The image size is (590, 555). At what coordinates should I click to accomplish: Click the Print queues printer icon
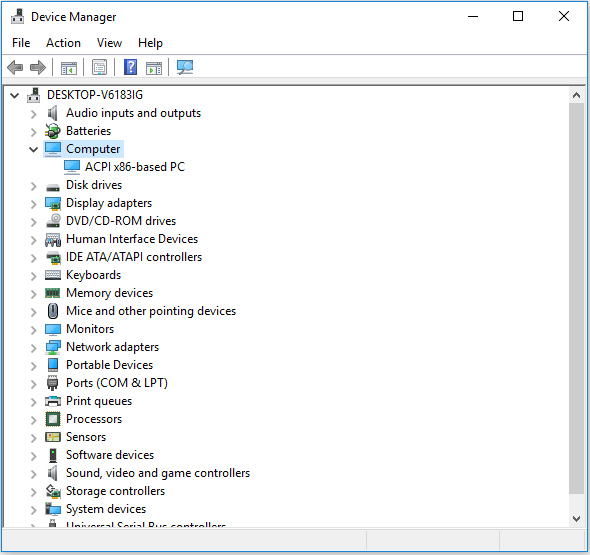(53, 401)
